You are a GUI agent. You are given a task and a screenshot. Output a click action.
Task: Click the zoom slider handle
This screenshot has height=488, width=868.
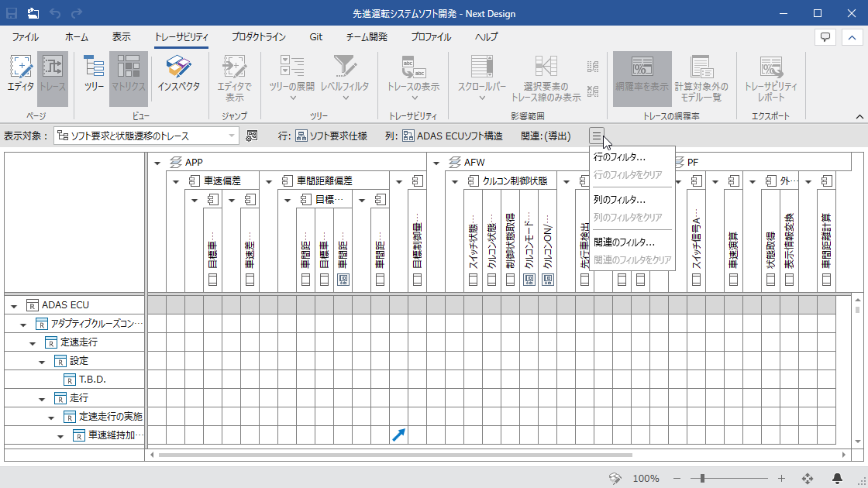[702, 478]
